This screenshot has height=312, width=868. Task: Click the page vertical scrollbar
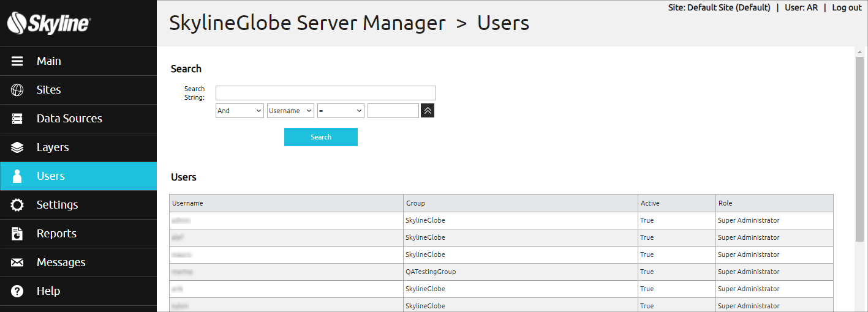pos(860,149)
